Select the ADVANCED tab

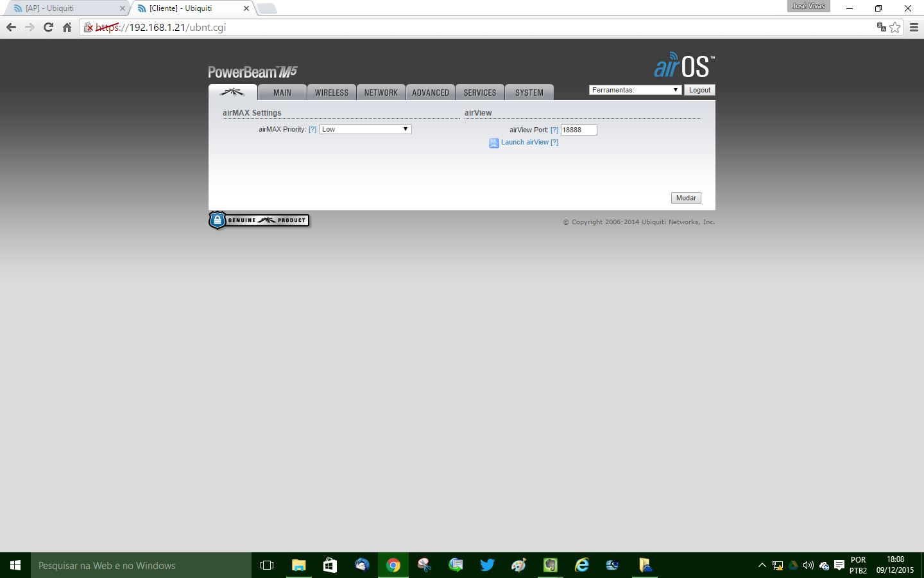(431, 92)
